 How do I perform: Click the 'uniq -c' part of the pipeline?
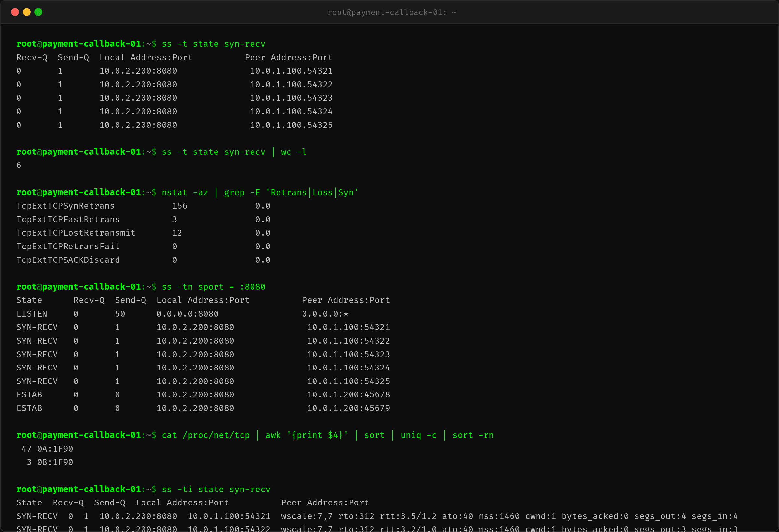tap(419, 435)
